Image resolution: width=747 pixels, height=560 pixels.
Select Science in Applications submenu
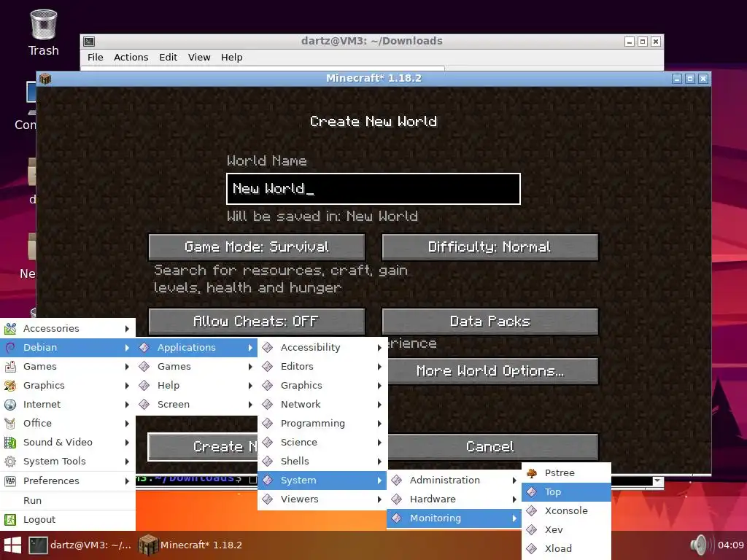322,443
